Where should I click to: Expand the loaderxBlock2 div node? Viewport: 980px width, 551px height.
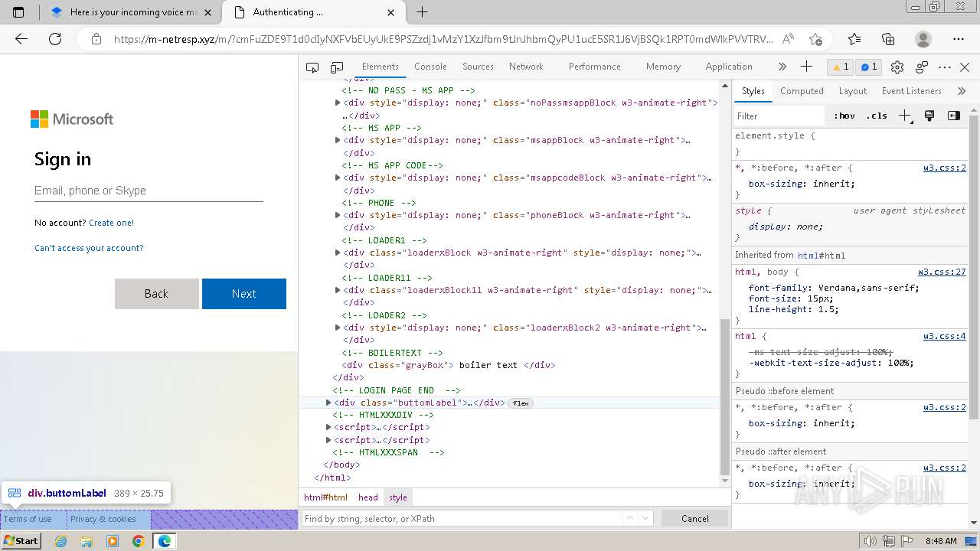tap(338, 328)
